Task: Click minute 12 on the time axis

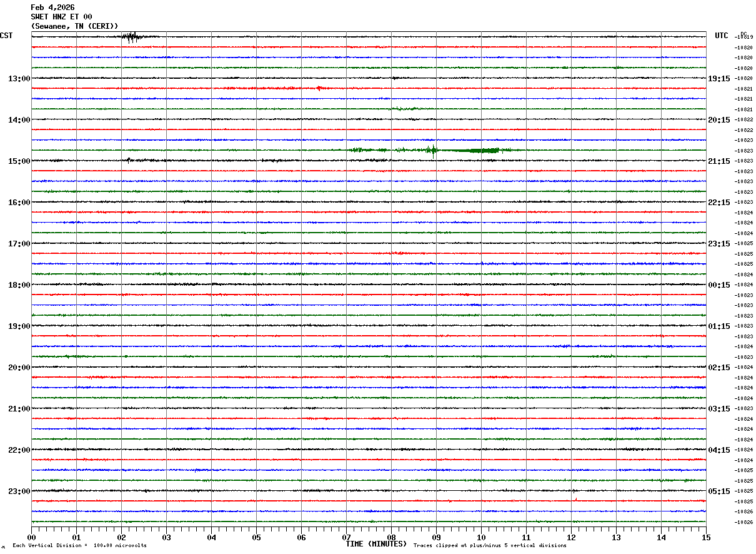Action: pyautogui.click(x=571, y=537)
